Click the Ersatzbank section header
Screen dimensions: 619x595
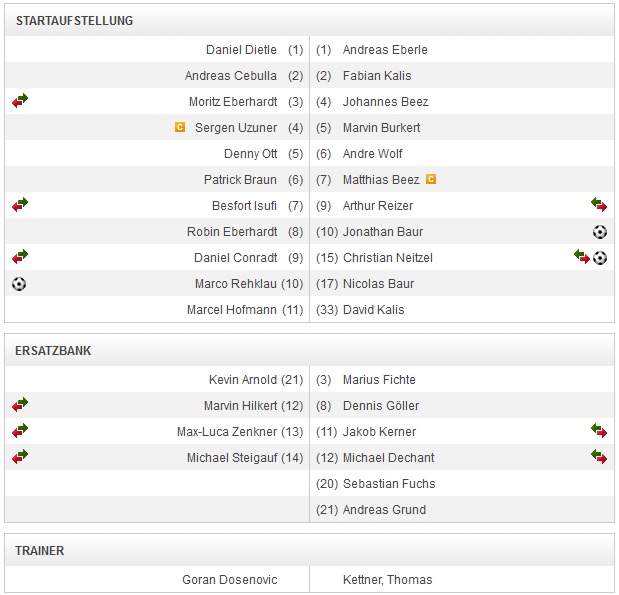pyautogui.click(x=54, y=351)
